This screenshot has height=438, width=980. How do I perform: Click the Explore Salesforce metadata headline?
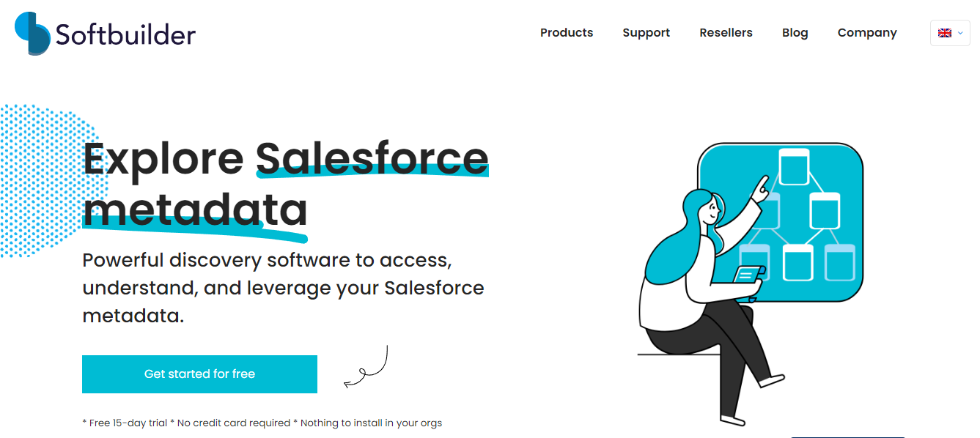(285, 183)
